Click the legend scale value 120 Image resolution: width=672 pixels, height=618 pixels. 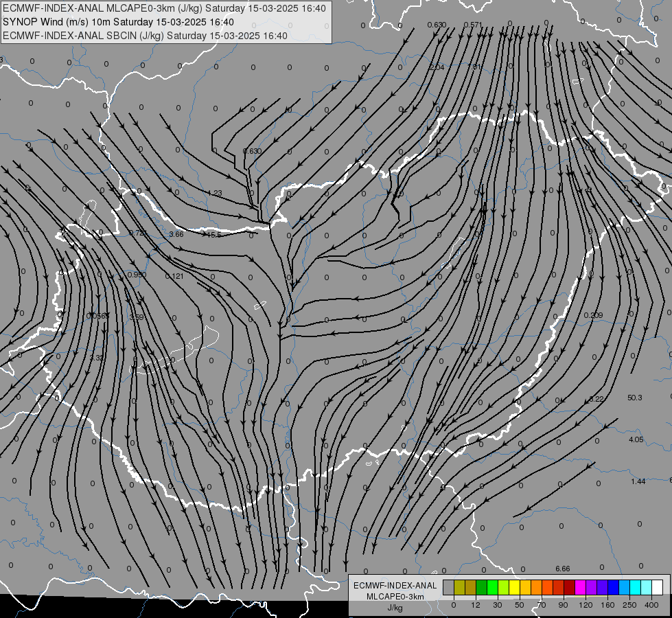[x=586, y=605]
